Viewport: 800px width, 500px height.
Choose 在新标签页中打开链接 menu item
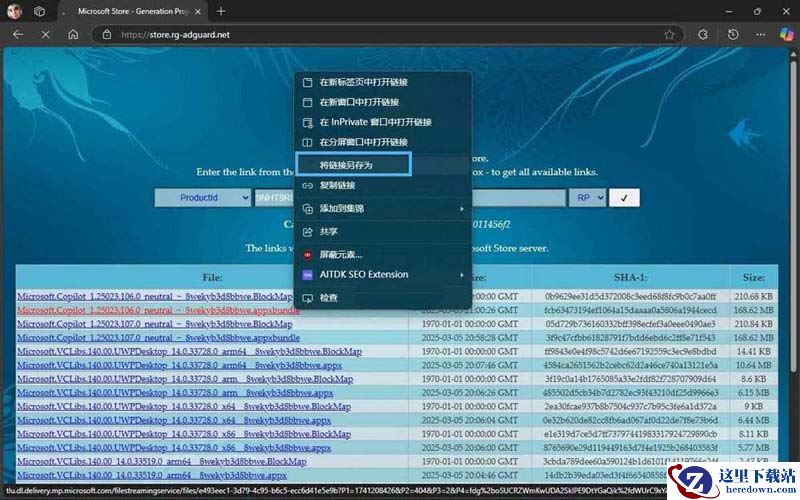coord(383,82)
